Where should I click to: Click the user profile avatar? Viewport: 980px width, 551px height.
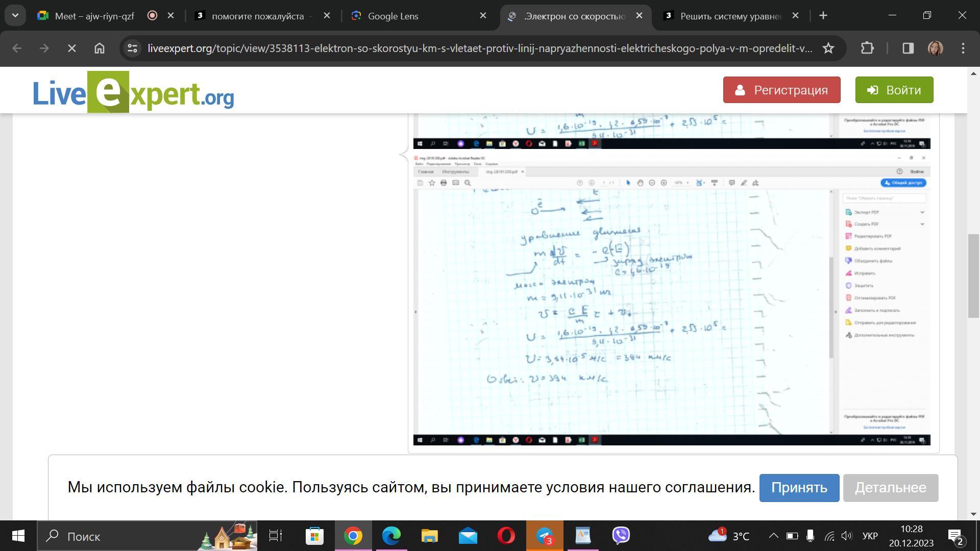pyautogui.click(x=935, y=48)
